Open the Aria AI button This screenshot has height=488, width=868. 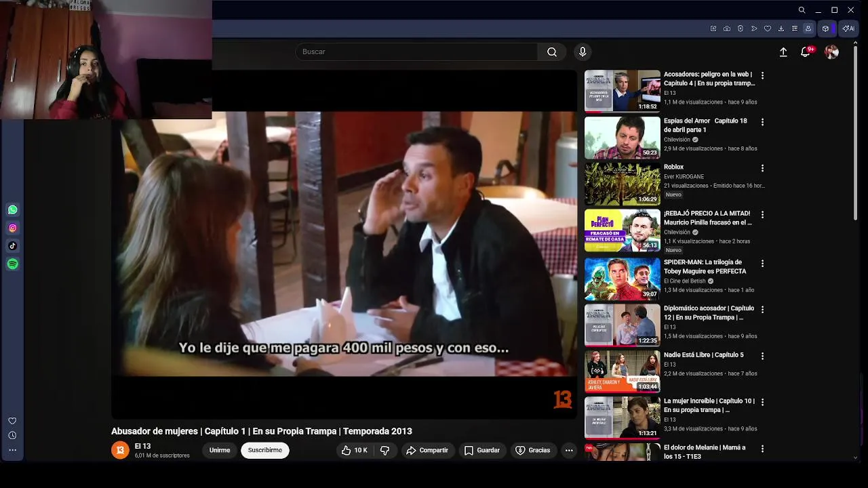click(848, 28)
